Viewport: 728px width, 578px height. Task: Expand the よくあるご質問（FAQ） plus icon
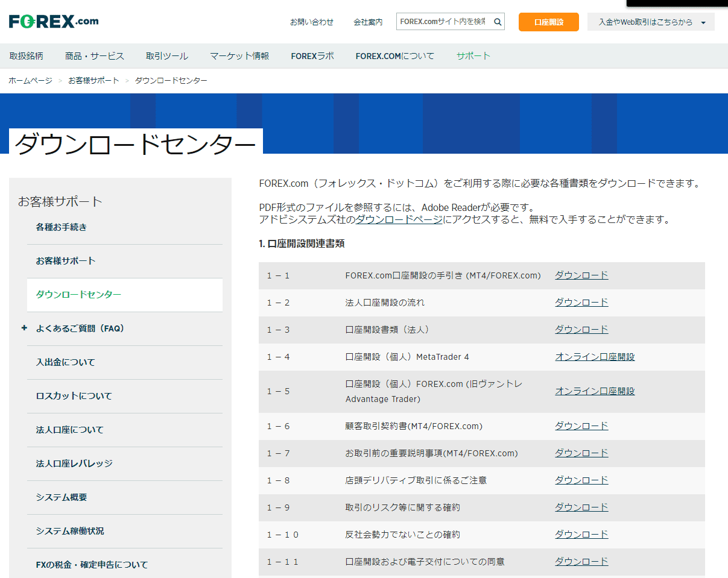(x=24, y=328)
